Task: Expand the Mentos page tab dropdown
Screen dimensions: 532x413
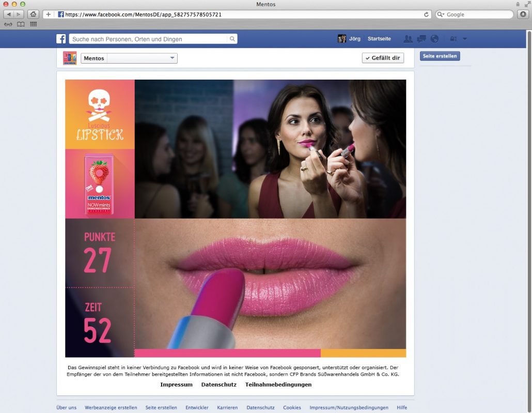Action: (172, 58)
